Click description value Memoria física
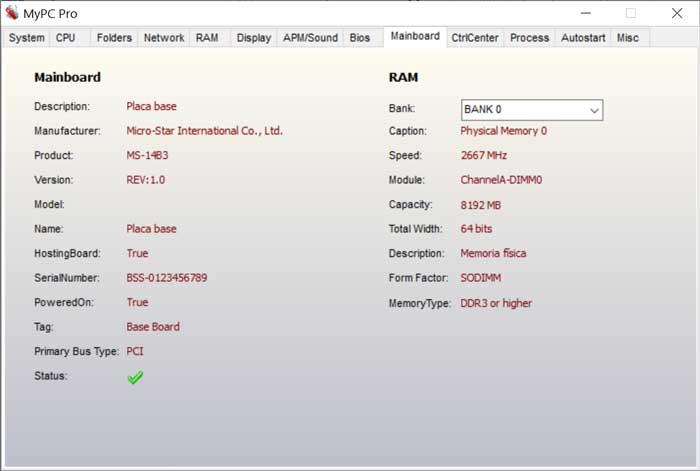Screen dimensions: 700x471 493,253
